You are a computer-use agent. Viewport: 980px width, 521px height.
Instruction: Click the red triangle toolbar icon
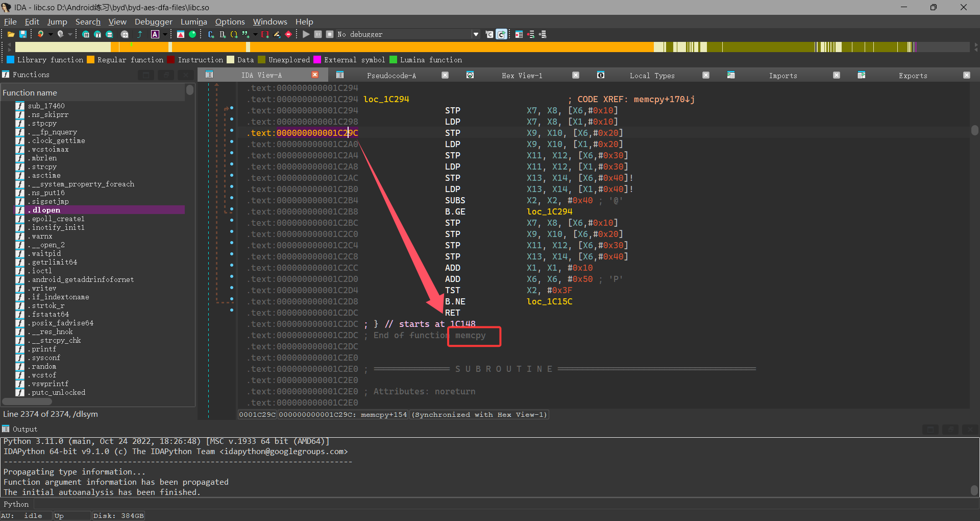pos(181,34)
